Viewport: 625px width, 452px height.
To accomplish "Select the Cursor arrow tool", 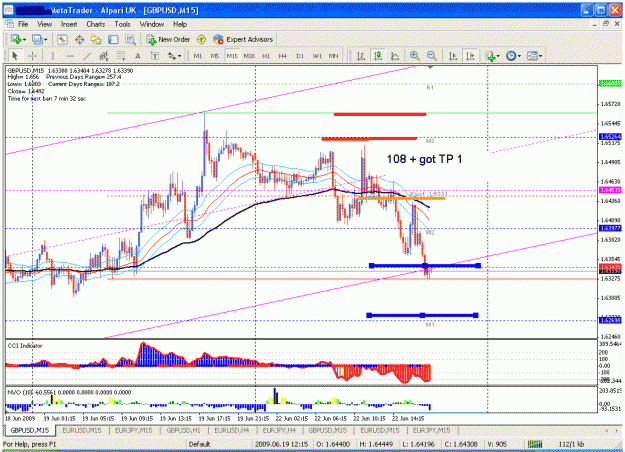I will (x=15, y=56).
